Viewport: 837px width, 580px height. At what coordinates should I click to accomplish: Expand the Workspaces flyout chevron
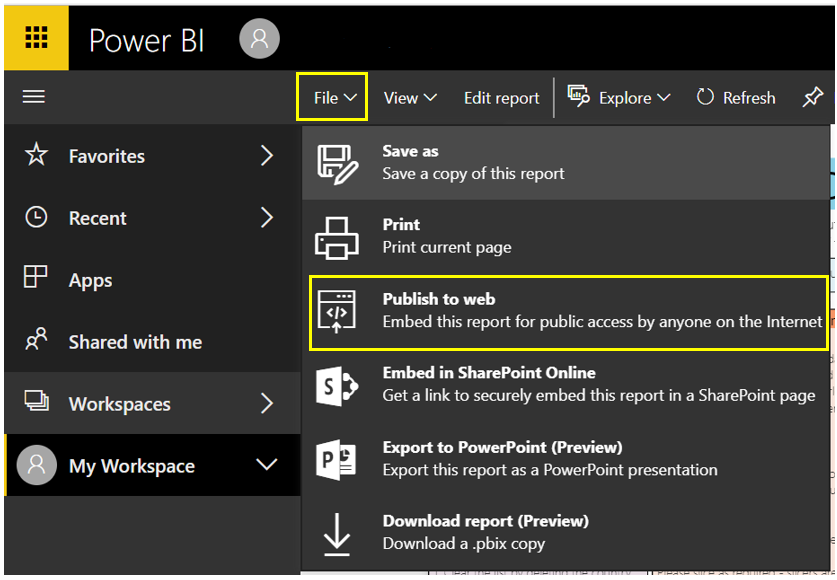click(267, 403)
